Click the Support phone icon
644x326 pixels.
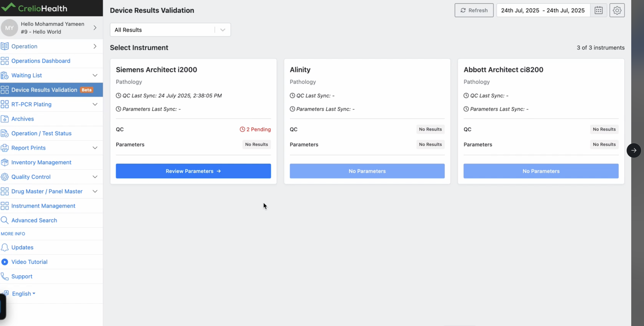tap(5, 276)
